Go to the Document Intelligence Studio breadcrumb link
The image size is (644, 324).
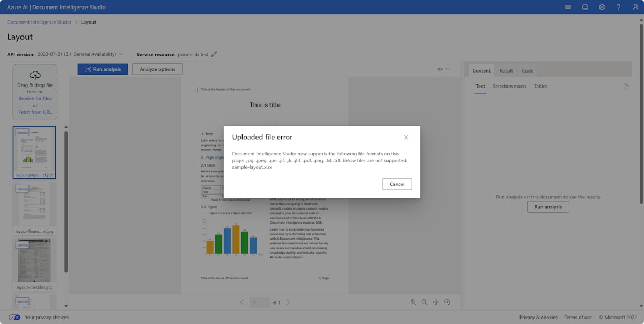click(x=39, y=22)
